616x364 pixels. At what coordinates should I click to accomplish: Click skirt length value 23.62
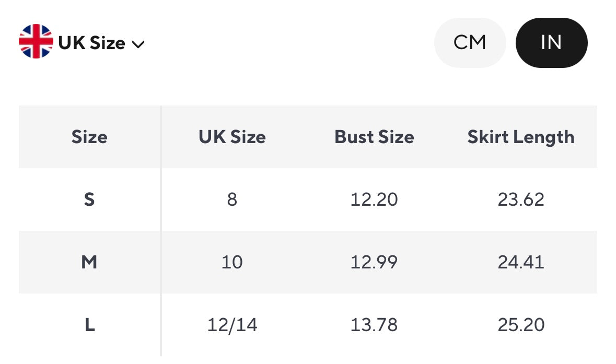pyautogui.click(x=521, y=199)
